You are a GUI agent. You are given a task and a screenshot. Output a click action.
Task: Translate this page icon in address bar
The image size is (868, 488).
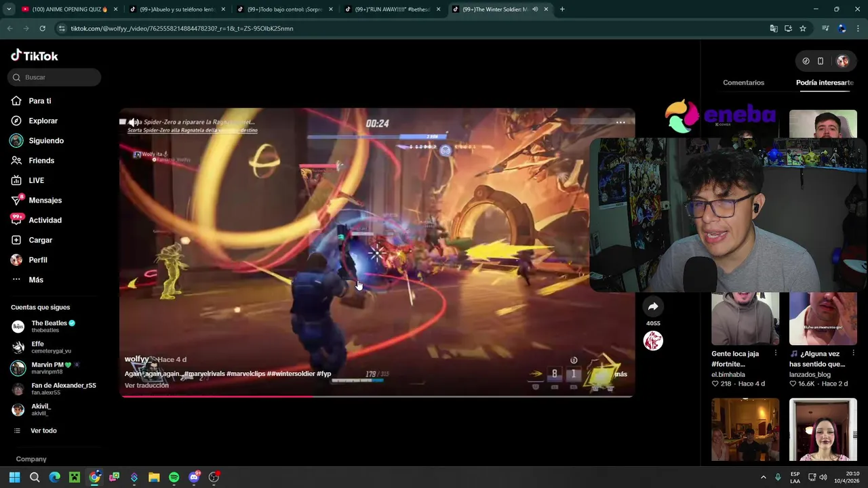[x=774, y=28]
